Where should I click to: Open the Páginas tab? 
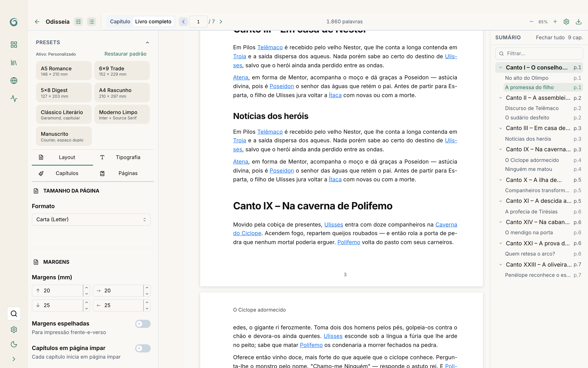tap(124, 173)
